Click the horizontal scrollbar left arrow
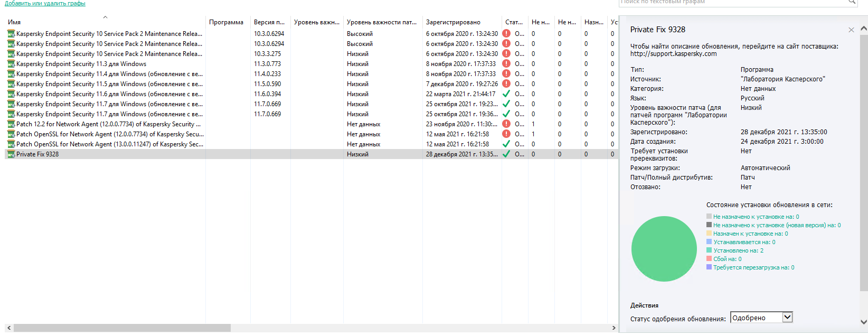 pos(9,328)
